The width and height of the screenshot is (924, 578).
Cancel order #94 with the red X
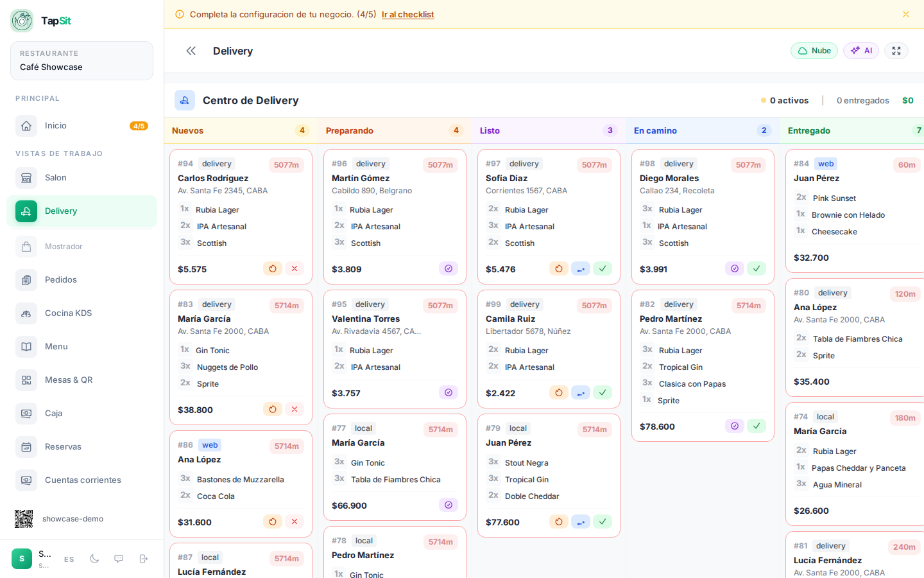coord(295,268)
